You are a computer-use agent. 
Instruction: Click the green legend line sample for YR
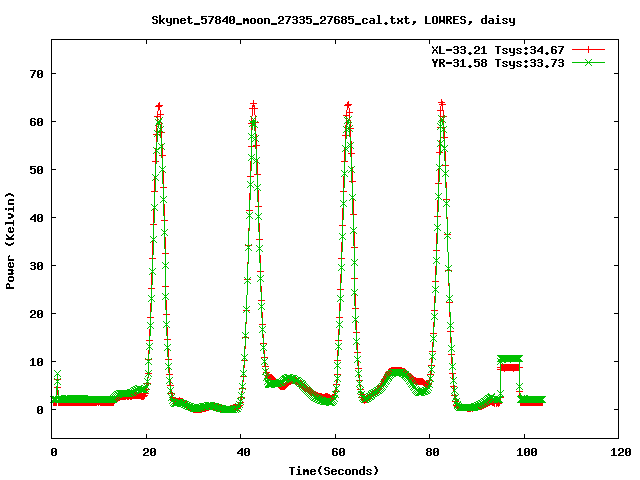point(588,62)
